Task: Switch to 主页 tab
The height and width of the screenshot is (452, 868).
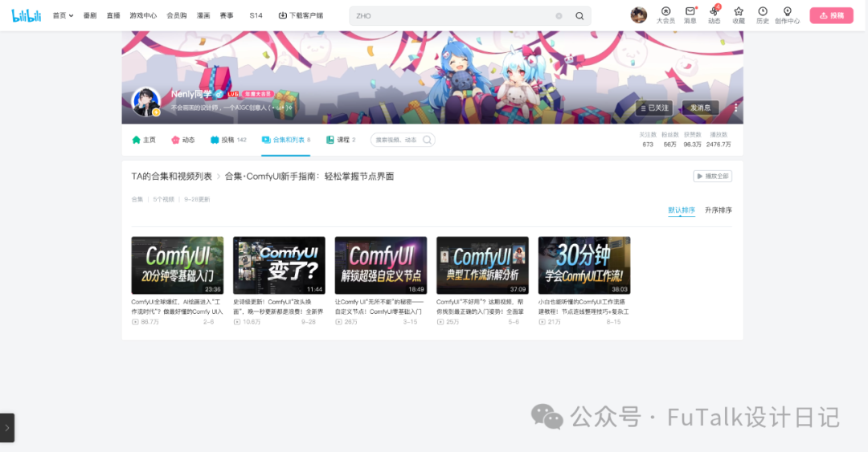Action: coord(144,140)
